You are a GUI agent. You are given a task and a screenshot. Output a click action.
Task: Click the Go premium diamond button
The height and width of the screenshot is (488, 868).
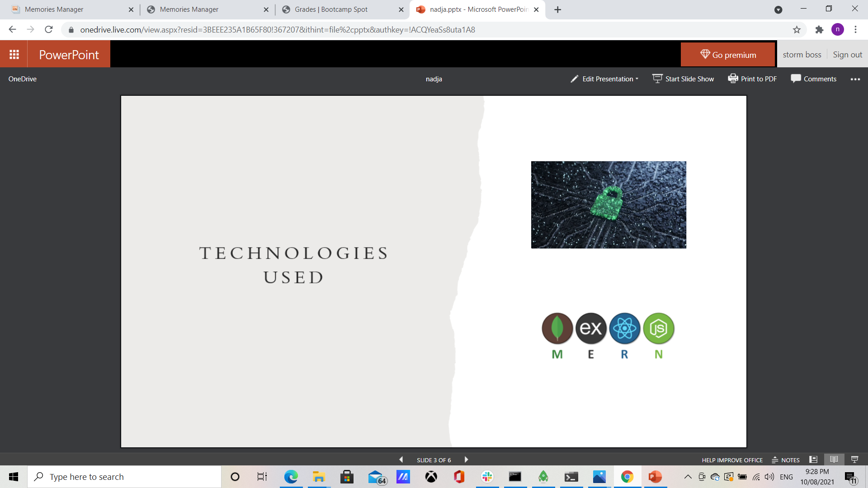(x=727, y=55)
